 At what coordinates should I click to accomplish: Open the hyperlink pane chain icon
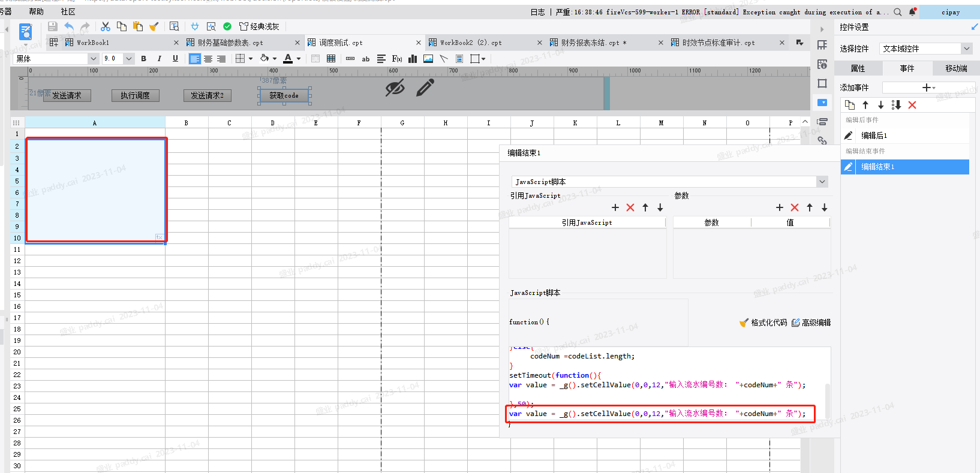click(822, 141)
